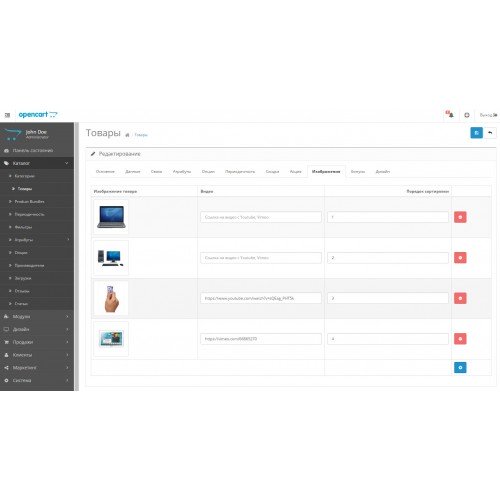
Task: Remove the laptop image row
Action: (460, 217)
